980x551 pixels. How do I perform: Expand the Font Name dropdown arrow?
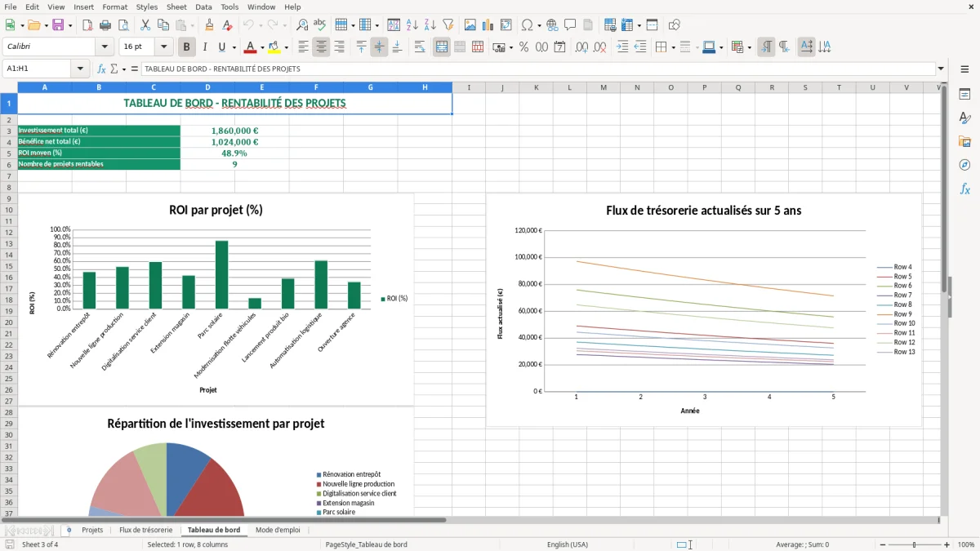[105, 47]
